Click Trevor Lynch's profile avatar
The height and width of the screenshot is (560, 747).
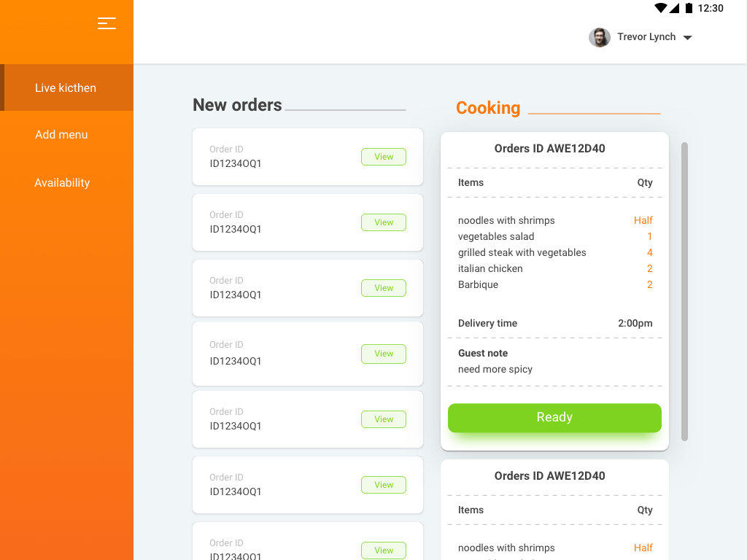[x=600, y=37]
